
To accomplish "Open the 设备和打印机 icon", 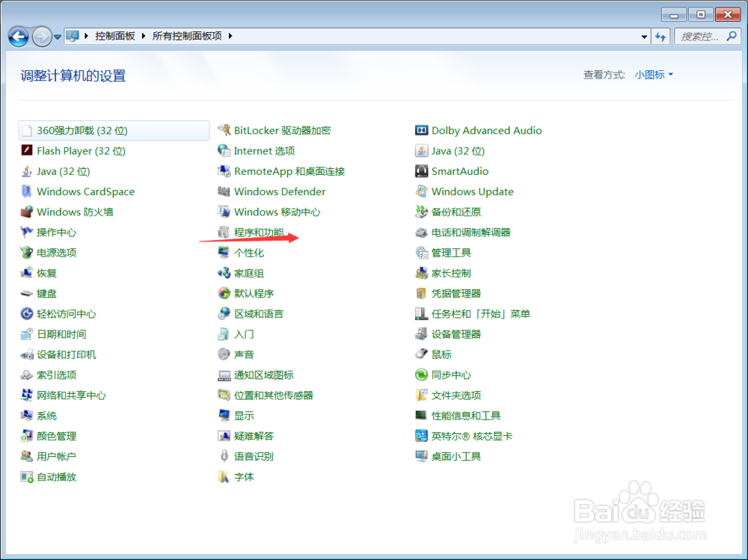I will (27, 354).
